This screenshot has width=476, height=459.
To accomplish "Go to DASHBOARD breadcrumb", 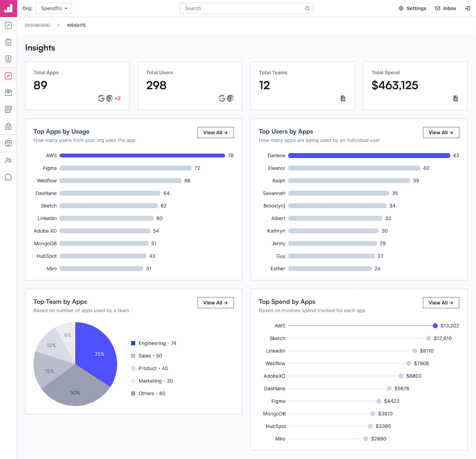I will pyautogui.click(x=37, y=25).
